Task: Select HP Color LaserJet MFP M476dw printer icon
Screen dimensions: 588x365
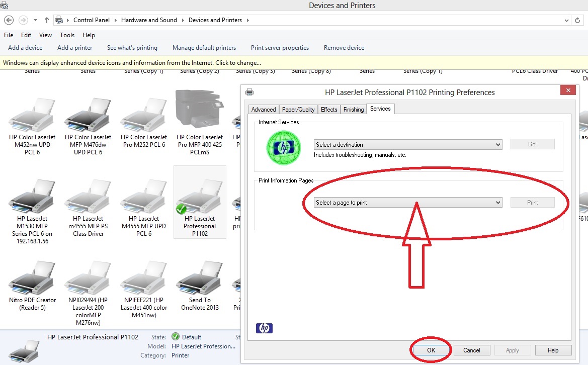Action: click(x=88, y=114)
